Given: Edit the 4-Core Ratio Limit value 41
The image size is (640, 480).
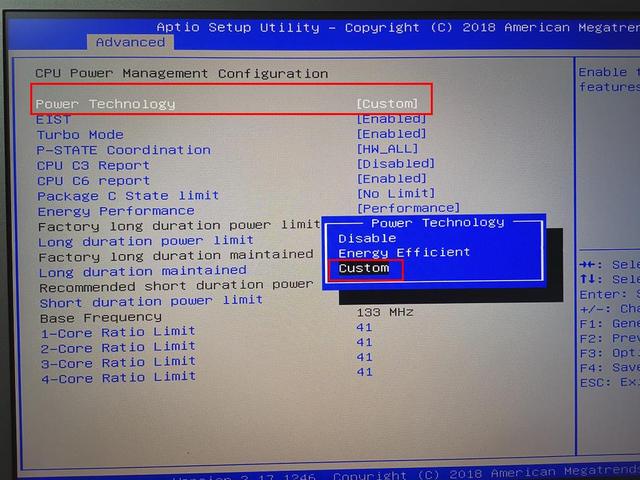Looking at the screenshot, I should coord(364,372).
